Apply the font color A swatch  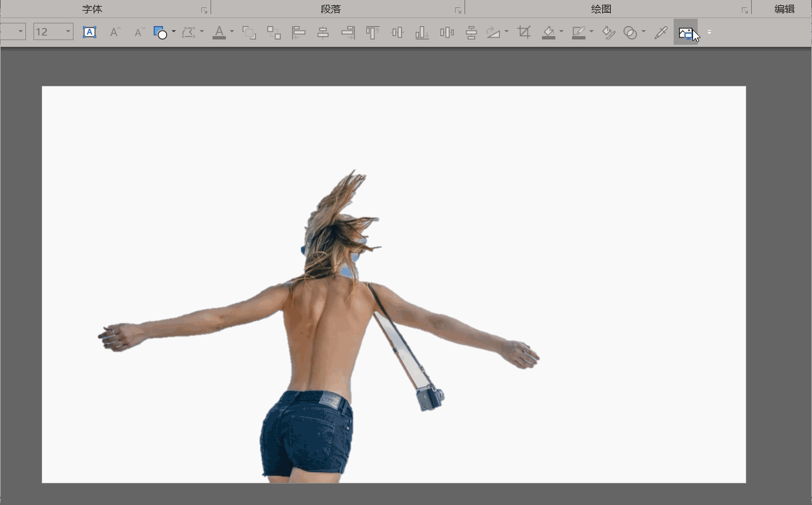(x=219, y=32)
